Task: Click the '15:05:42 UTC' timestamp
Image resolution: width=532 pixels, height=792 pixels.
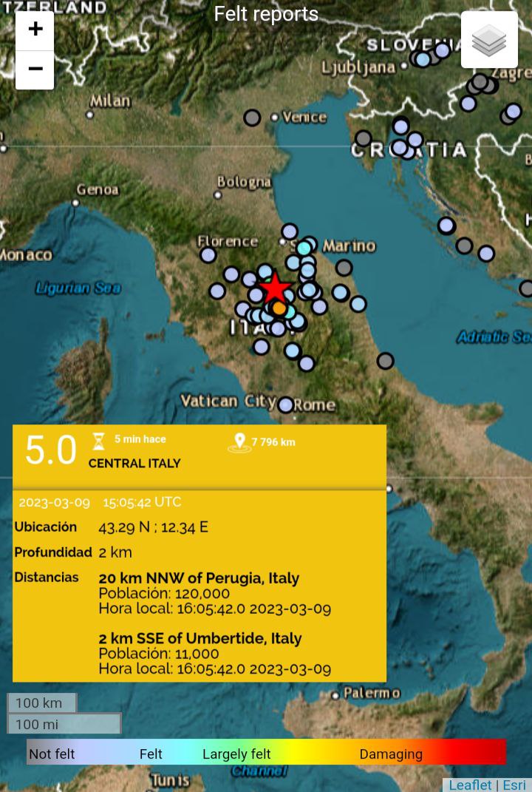Action: pyautogui.click(x=143, y=502)
